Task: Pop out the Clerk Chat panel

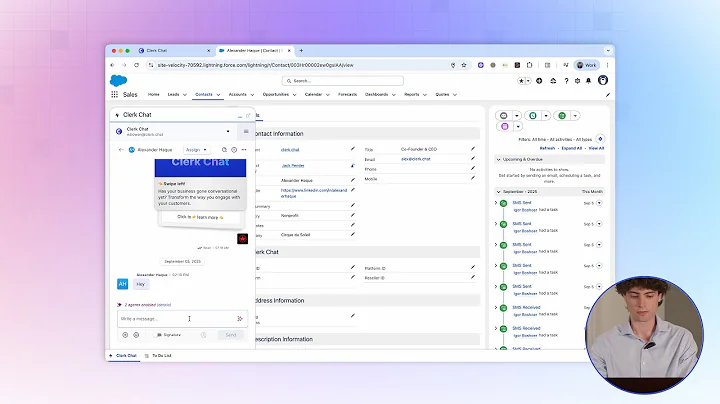Action: click(248, 115)
